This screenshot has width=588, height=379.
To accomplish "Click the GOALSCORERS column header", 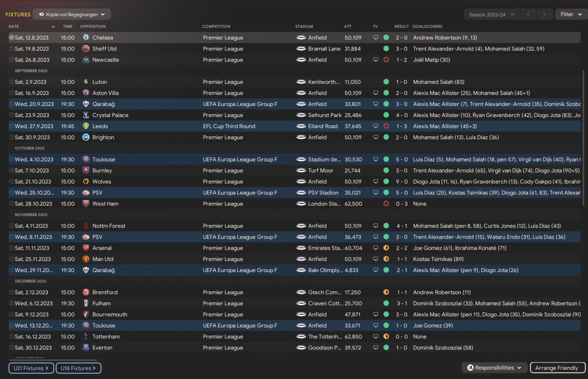I will click(x=427, y=27).
